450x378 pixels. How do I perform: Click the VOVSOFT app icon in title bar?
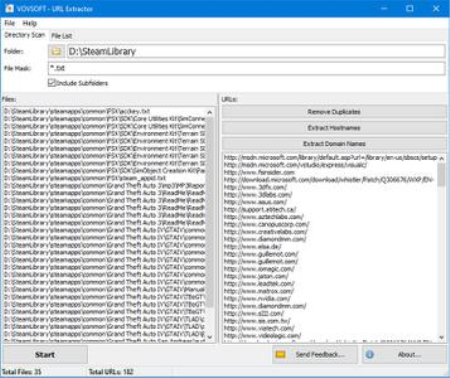tap(9, 8)
